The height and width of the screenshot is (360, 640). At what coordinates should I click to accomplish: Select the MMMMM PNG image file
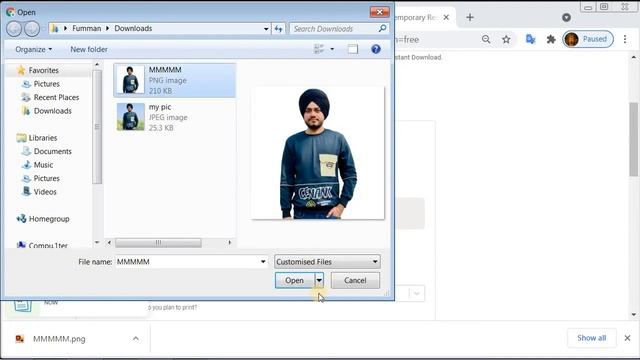click(175, 80)
